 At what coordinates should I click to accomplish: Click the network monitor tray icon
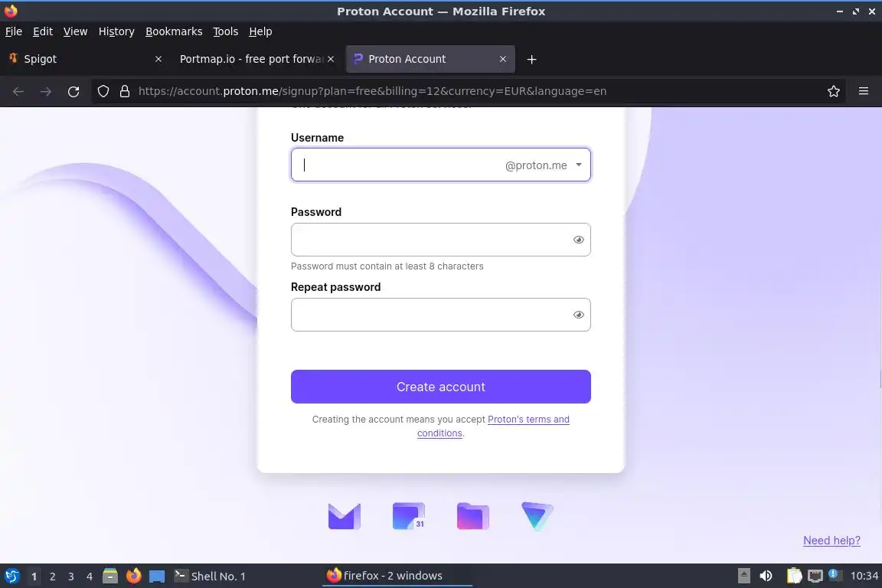click(815, 576)
